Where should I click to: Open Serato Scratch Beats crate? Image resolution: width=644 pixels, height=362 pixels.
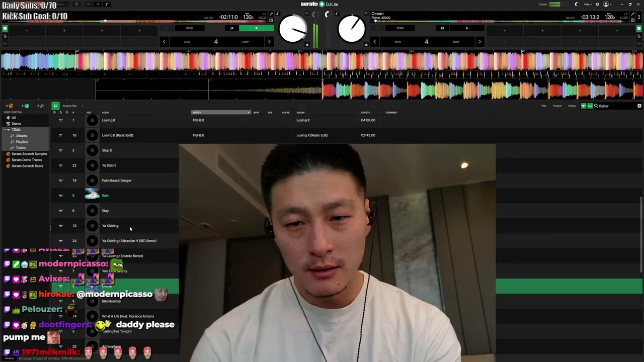pyautogui.click(x=27, y=166)
